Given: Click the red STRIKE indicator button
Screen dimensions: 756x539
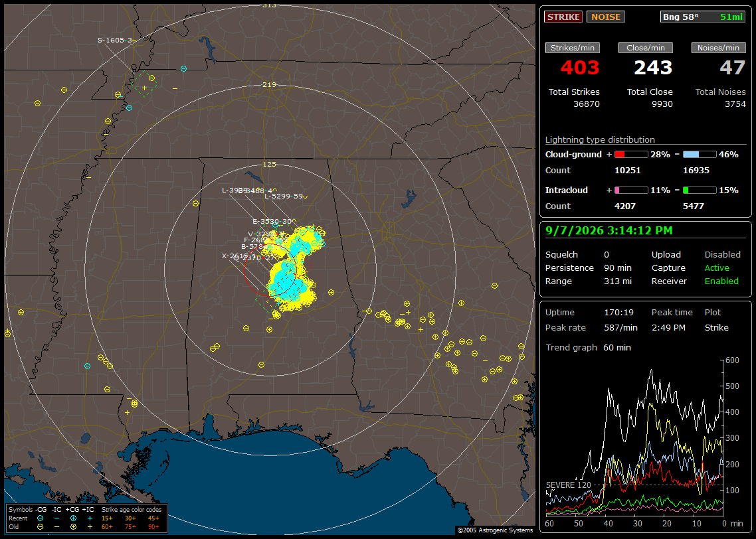Looking at the screenshot, I should click(x=563, y=17).
